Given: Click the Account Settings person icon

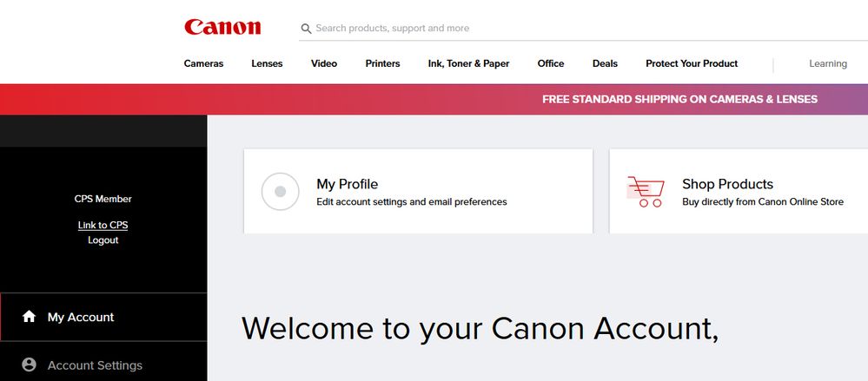Looking at the screenshot, I should (29, 365).
